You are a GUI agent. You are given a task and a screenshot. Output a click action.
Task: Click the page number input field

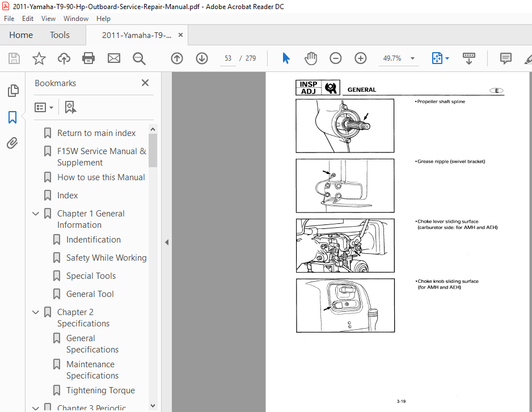tap(228, 58)
